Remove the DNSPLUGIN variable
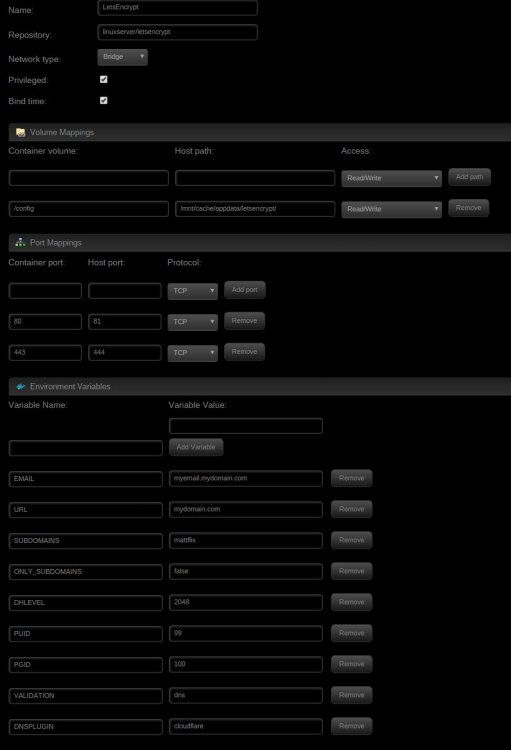The image size is (511, 750). [x=352, y=726]
